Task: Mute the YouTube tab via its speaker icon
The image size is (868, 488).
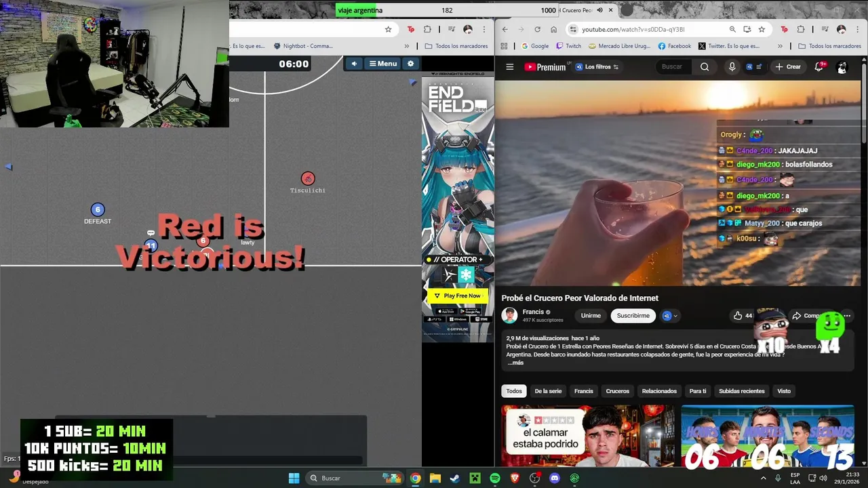Action: pyautogui.click(x=599, y=10)
